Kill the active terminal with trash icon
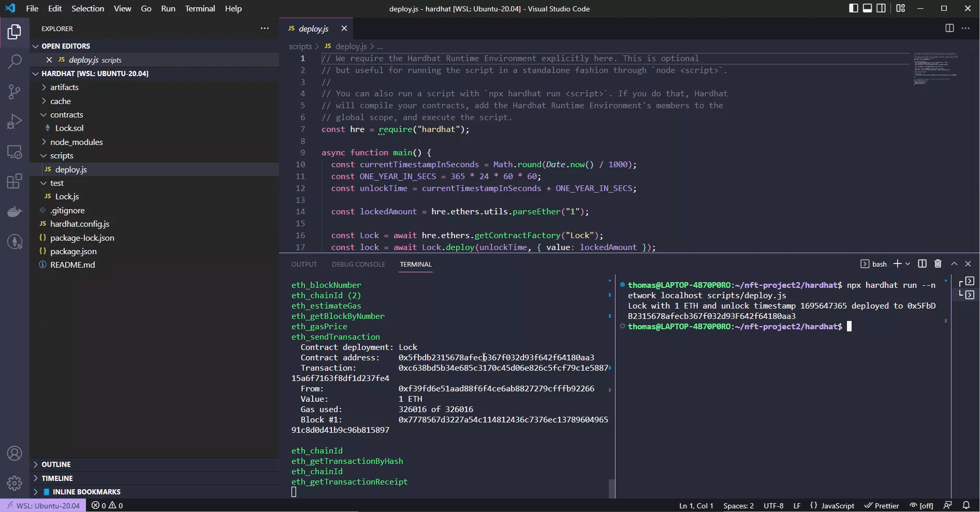Viewport: 980px width, 512px height. (x=938, y=264)
